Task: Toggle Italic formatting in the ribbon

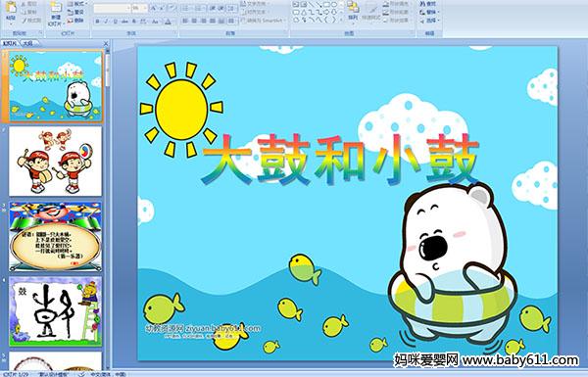Action: pyautogui.click(x=106, y=22)
